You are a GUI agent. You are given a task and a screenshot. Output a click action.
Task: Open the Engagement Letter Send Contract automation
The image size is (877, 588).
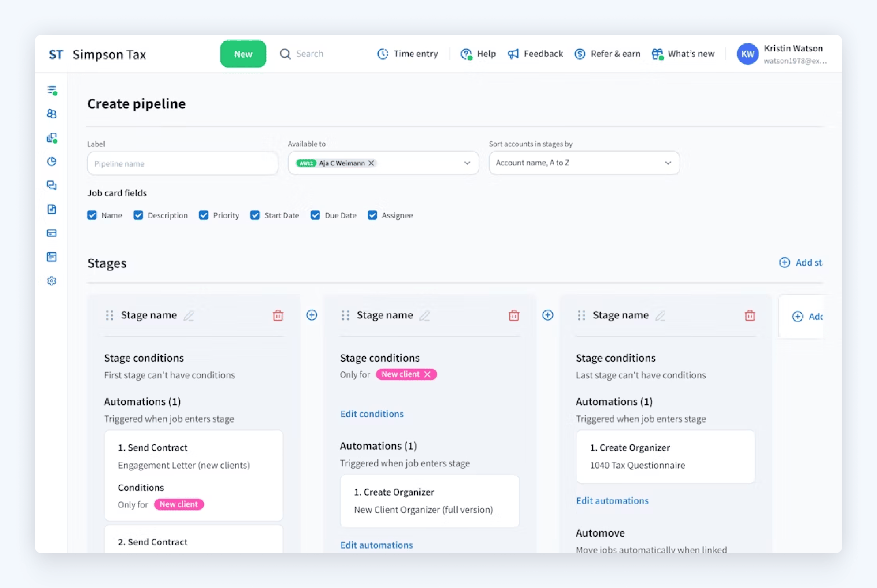point(194,476)
